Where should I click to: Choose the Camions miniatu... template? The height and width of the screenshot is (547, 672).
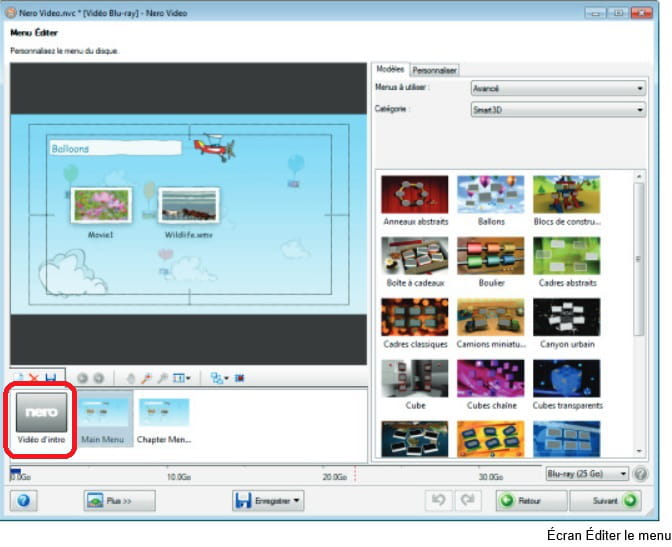tap(491, 323)
